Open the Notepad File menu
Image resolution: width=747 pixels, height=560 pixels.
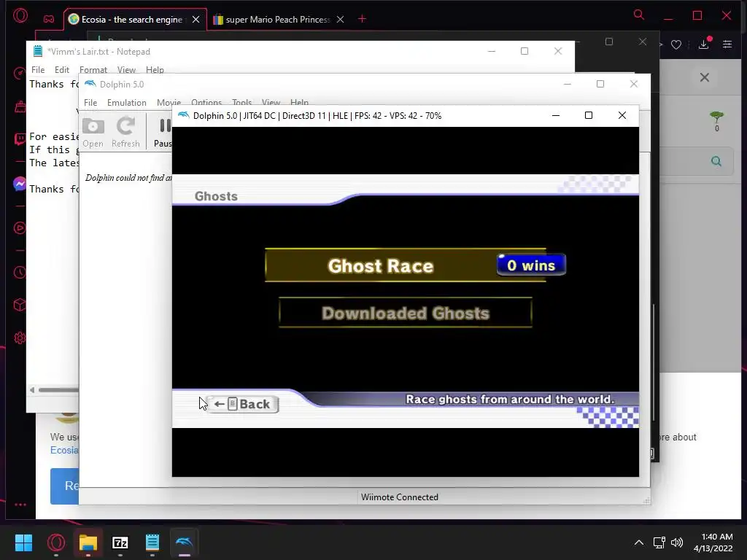(38, 70)
